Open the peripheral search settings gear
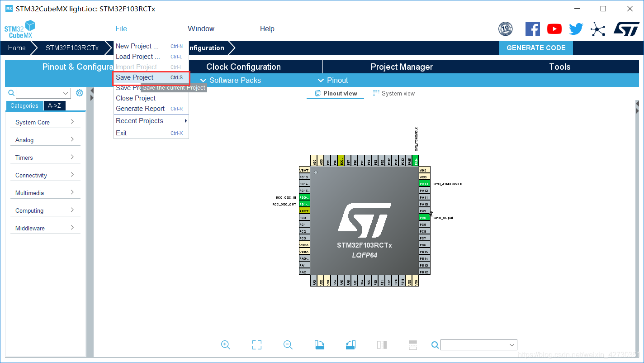 (x=80, y=92)
